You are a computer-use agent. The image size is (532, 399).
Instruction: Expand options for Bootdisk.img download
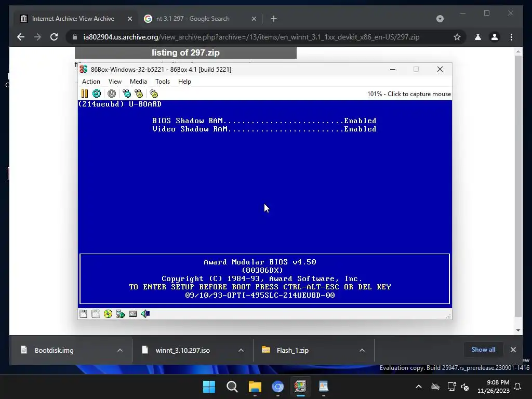(x=120, y=350)
